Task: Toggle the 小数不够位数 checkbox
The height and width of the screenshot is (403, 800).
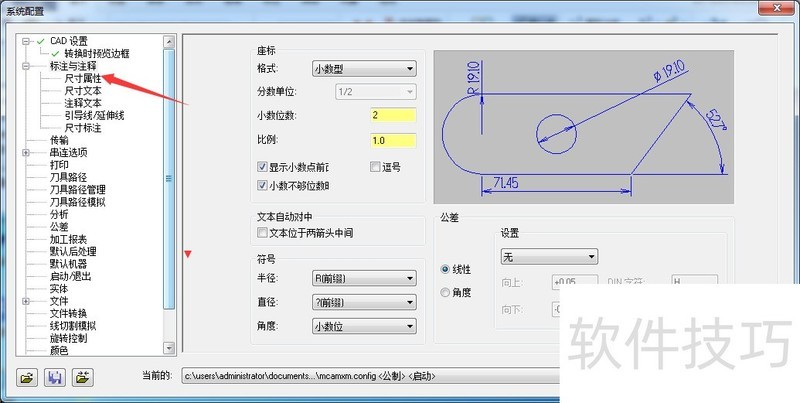Action: 262,186
